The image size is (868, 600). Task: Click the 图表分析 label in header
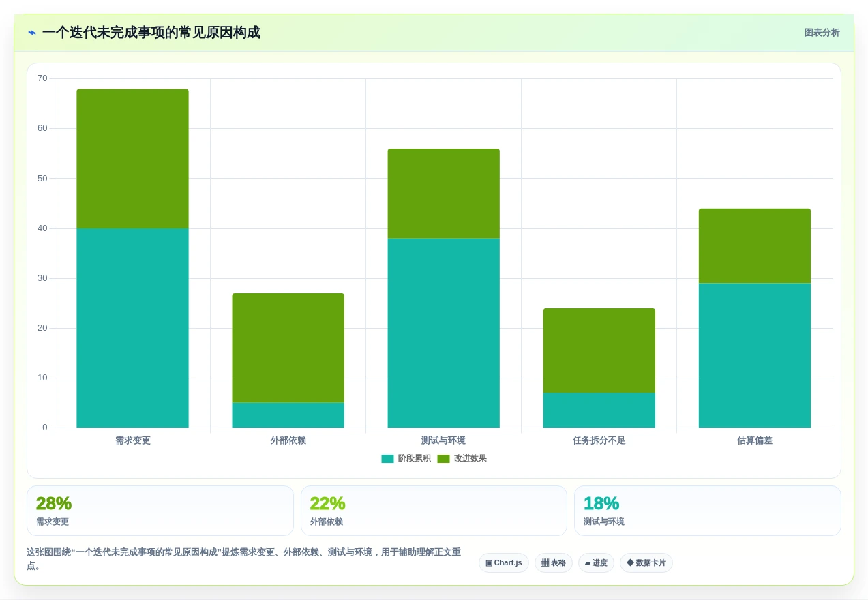(822, 33)
